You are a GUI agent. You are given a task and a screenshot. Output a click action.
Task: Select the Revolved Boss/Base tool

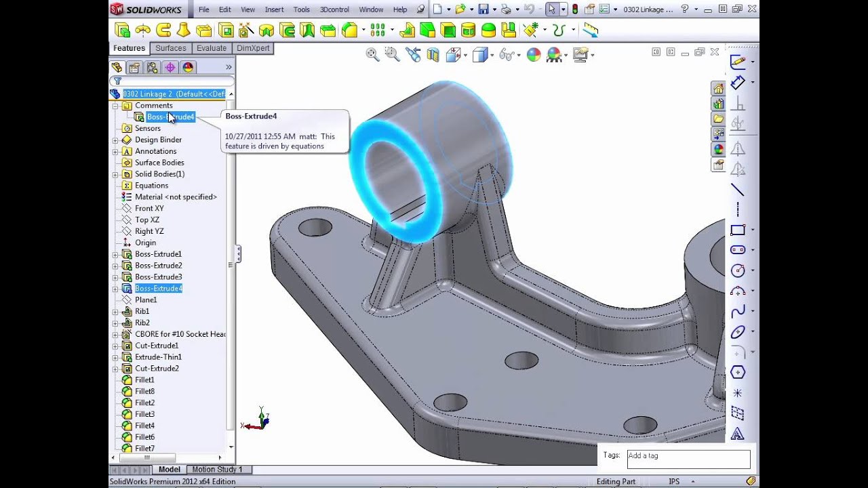coord(142,30)
